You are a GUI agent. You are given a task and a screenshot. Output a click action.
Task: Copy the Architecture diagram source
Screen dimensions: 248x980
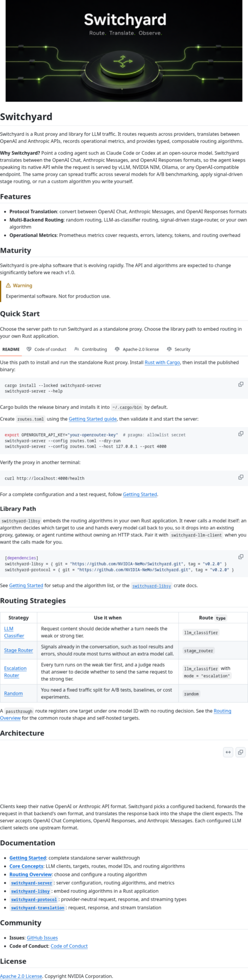241,752
